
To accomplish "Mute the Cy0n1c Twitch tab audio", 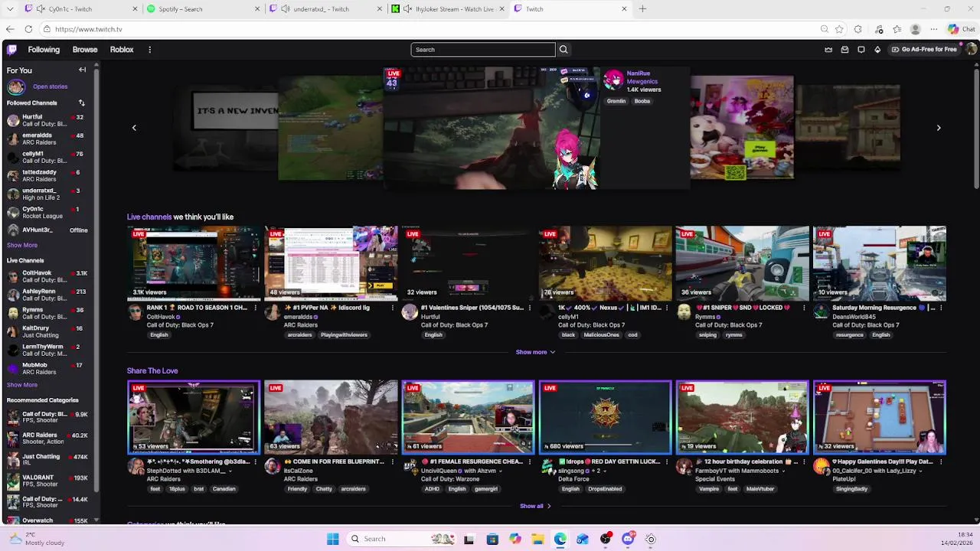I will coord(41,9).
